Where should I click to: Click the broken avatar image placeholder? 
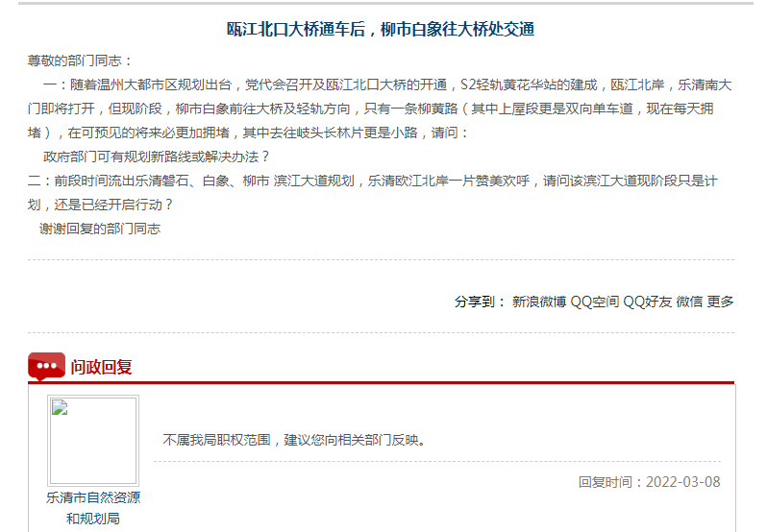point(93,440)
